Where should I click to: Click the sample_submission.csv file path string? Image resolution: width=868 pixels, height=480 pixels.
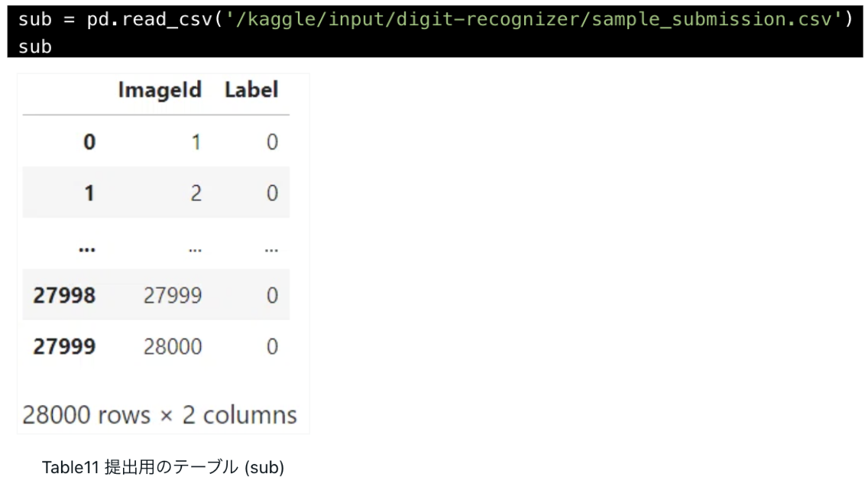[x=534, y=19]
